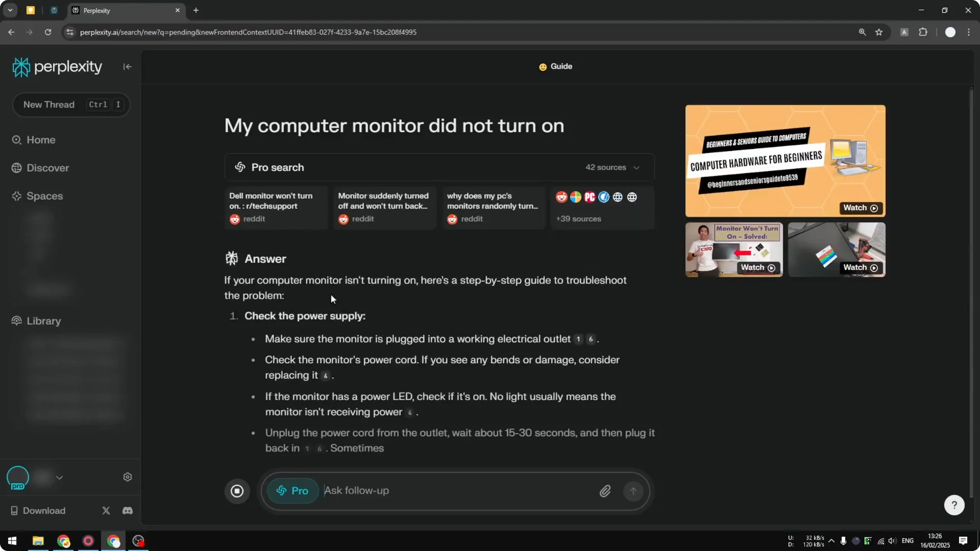This screenshot has height=551, width=980.
Task: Open the settings gear near account avatar
Action: (x=127, y=477)
